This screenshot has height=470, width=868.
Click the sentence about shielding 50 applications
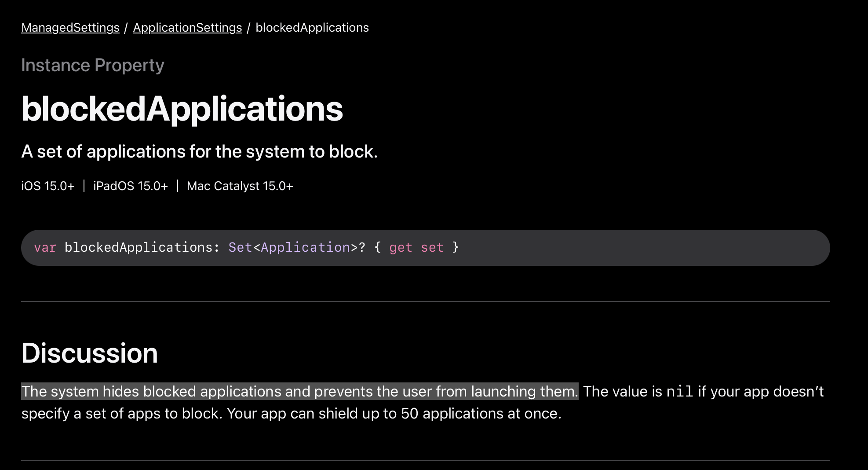tap(394, 414)
